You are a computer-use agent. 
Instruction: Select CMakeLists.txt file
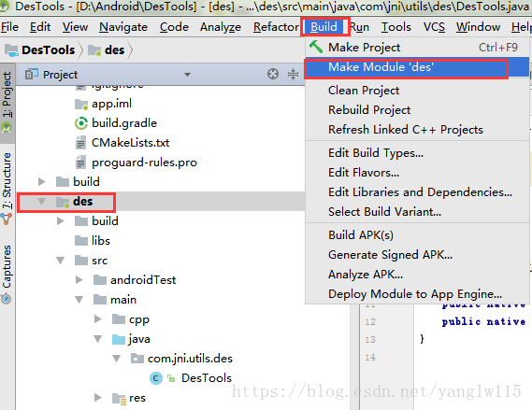tap(130, 143)
